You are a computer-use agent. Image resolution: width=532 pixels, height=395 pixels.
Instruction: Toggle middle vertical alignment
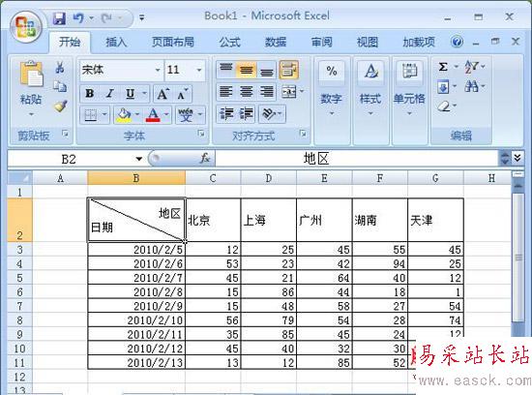pos(247,70)
